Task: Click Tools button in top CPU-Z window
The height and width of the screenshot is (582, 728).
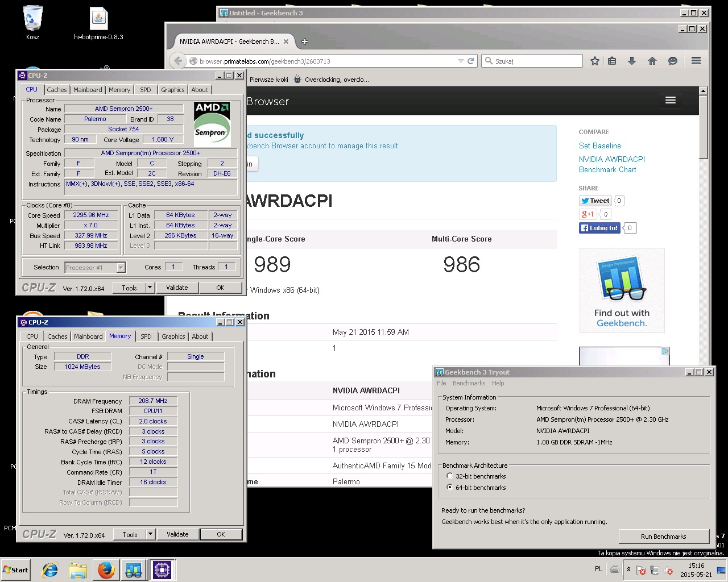Action: (129, 288)
